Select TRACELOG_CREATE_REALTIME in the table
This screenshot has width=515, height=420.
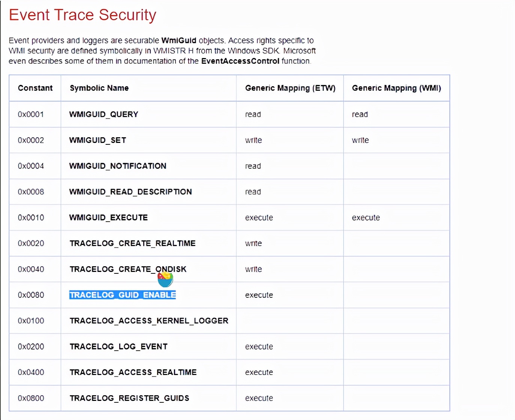tap(132, 243)
